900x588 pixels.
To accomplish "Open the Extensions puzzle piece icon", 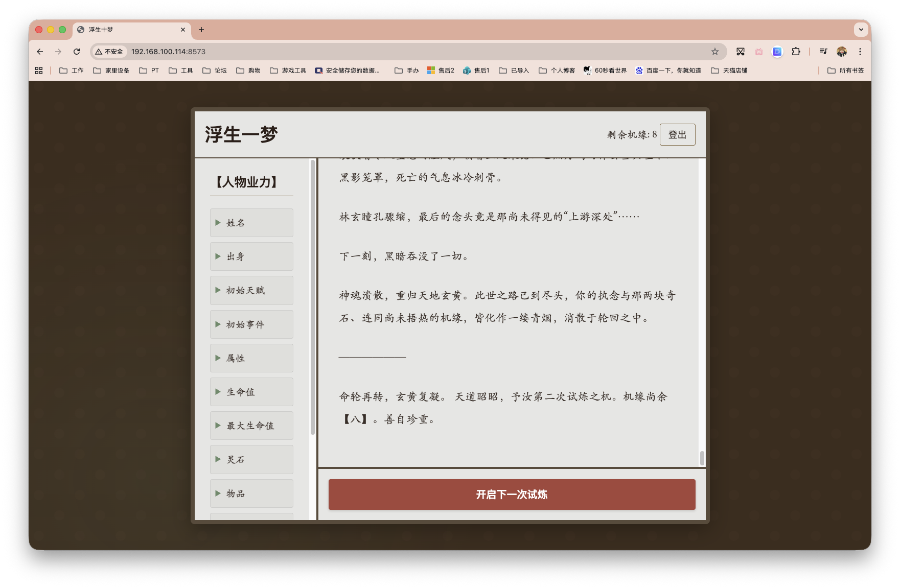I will (795, 52).
